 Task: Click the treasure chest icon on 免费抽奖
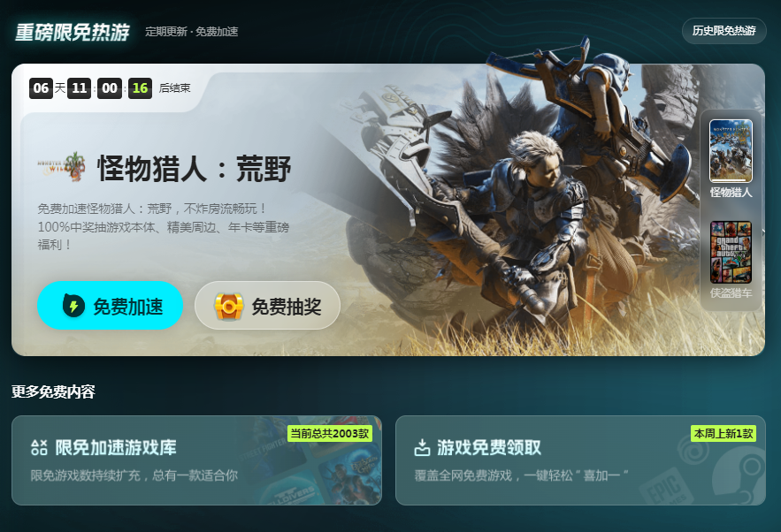228,306
